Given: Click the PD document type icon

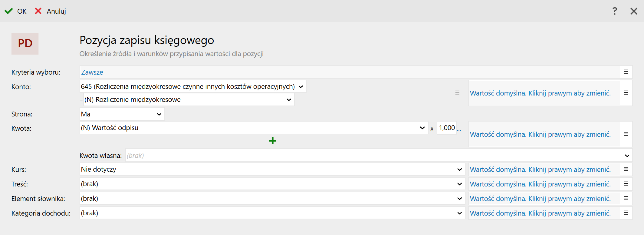Looking at the screenshot, I should (x=25, y=44).
